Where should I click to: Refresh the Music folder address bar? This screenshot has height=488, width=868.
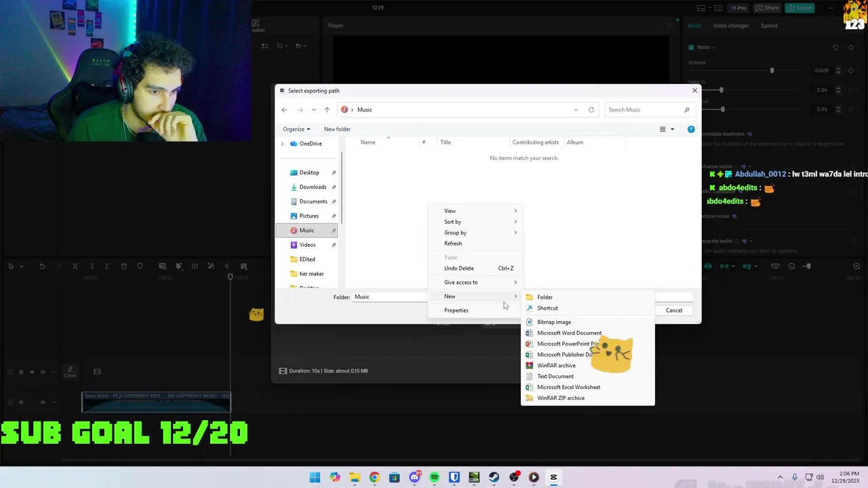591,110
